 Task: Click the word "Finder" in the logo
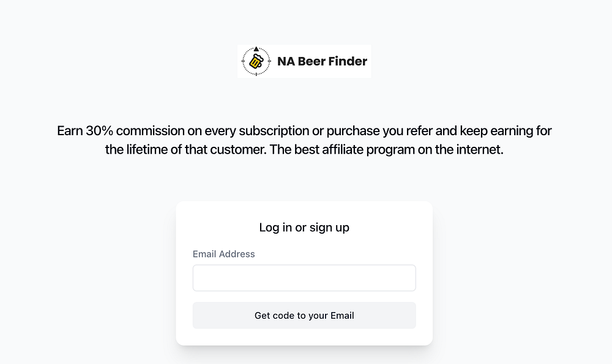pos(348,61)
